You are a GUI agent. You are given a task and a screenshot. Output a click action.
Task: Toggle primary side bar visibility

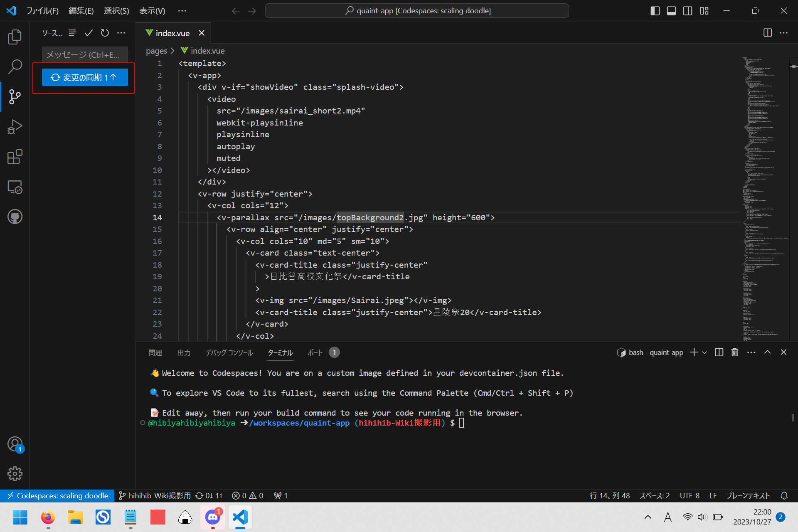tap(655, 11)
